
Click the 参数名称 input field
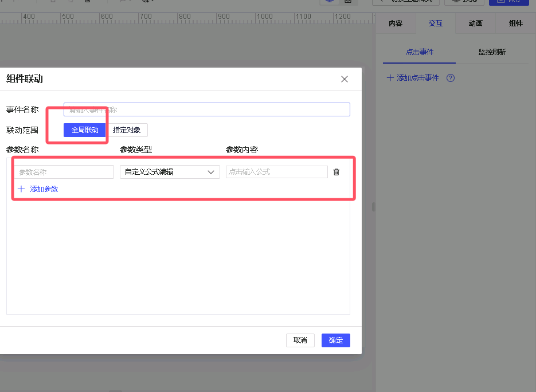(x=64, y=172)
